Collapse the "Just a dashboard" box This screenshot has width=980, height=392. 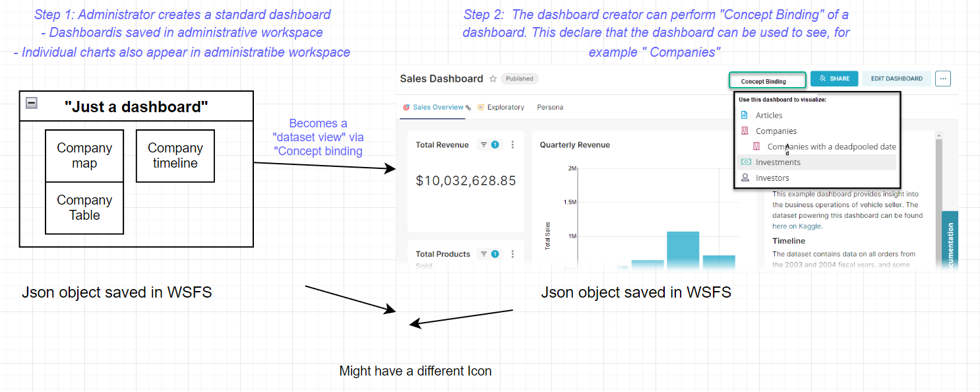click(32, 103)
